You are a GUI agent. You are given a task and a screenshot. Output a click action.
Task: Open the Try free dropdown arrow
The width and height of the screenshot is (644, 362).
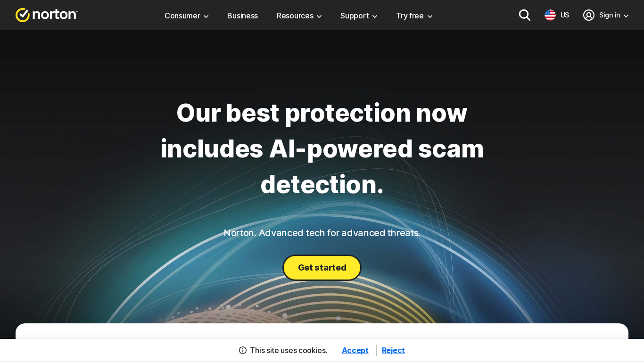tap(430, 16)
